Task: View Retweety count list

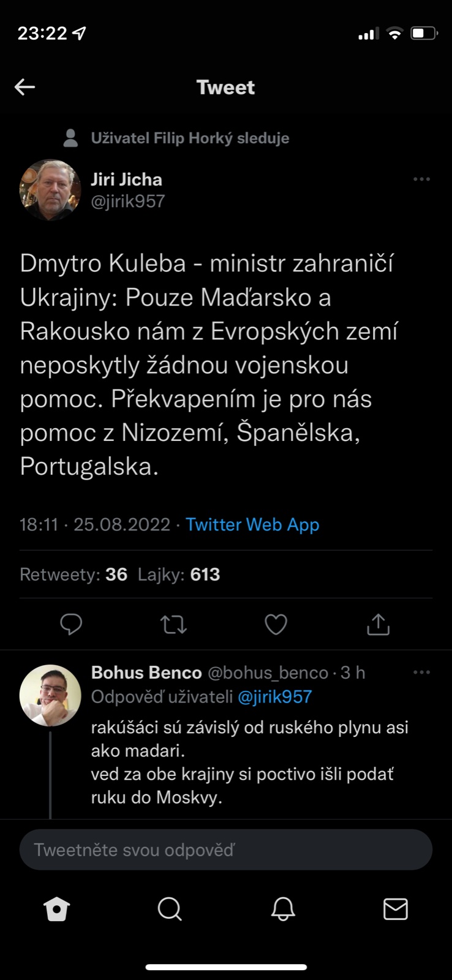Action: tap(73, 575)
